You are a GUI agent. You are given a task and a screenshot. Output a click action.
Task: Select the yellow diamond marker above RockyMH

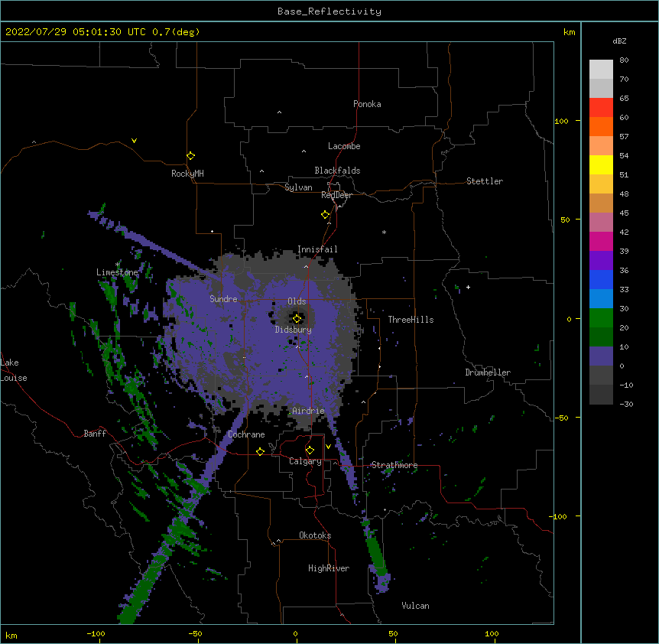point(191,156)
